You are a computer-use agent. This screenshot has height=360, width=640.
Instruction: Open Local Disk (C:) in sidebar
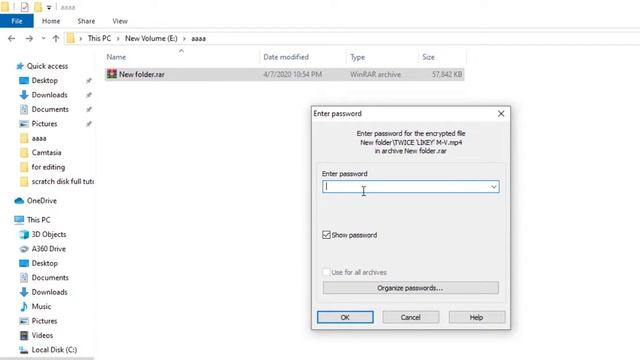coord(54,350)
